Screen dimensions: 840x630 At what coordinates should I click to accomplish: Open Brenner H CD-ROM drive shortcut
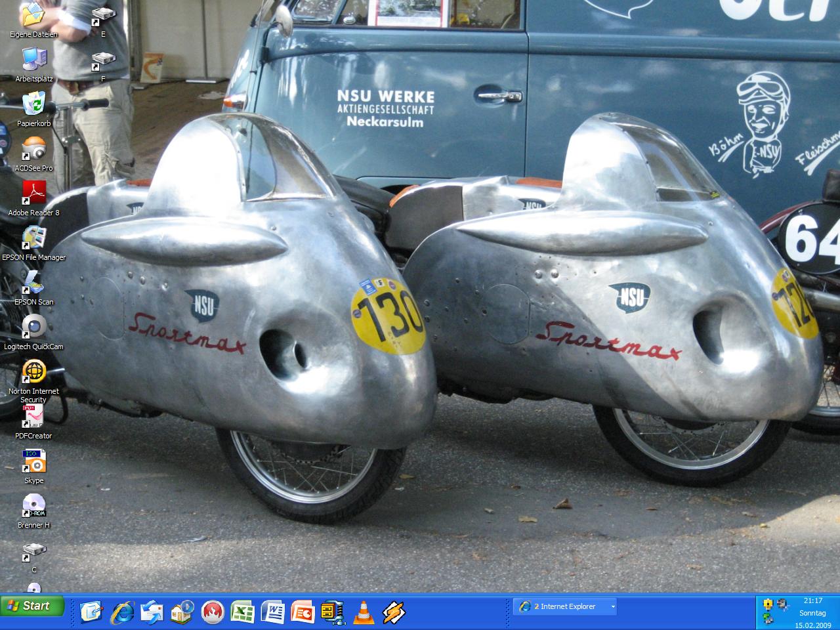(x=33, y=506)
